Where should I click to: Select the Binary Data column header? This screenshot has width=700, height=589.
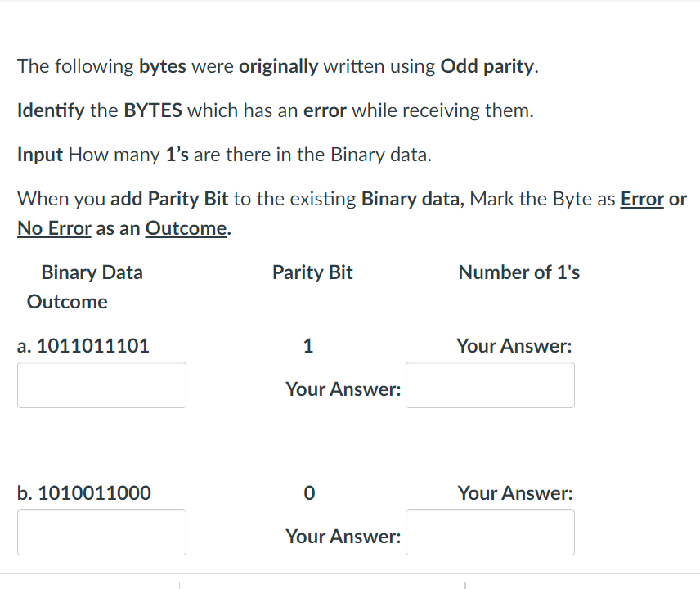point(92,272)
